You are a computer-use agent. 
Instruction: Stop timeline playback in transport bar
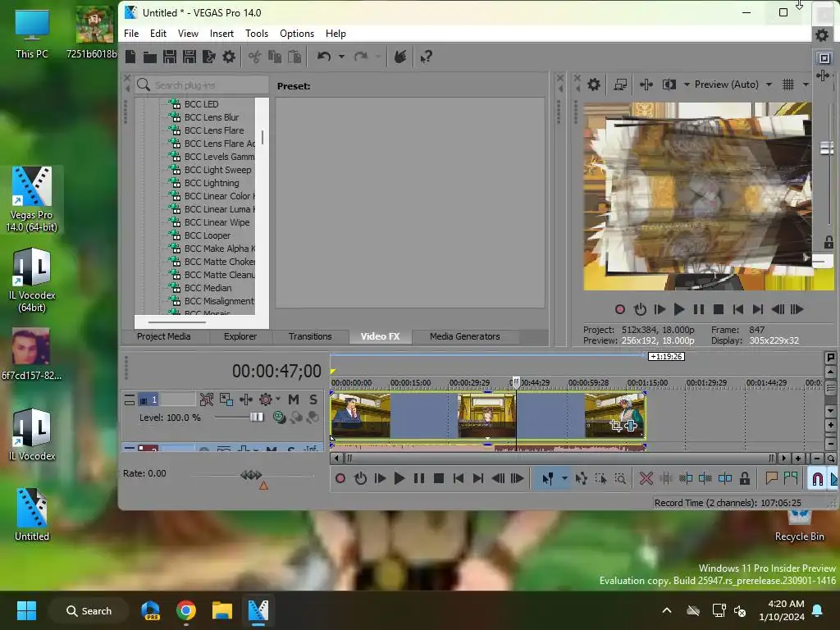439,478
